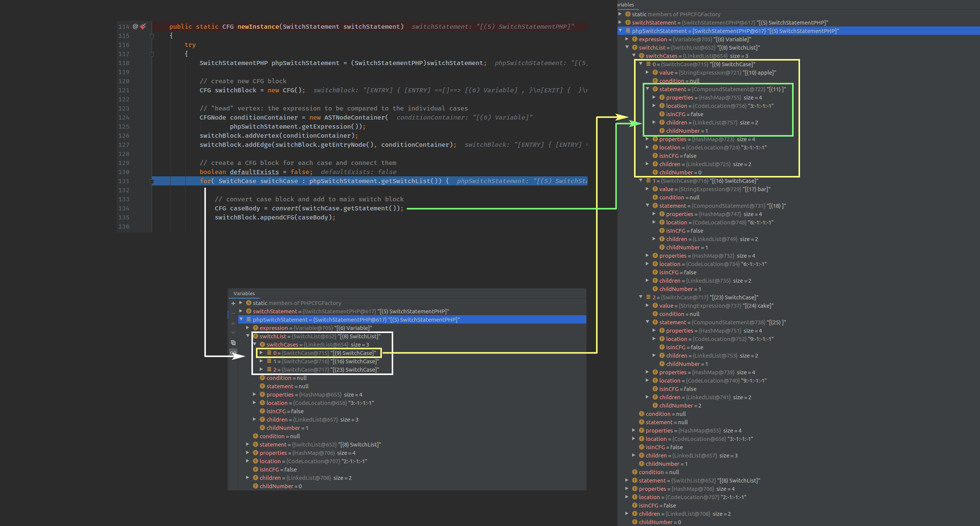Viewport: 980px width, 526px height.
Task: Expand SwitchCase@717 entry in lower panel
Action: point(261,369)
